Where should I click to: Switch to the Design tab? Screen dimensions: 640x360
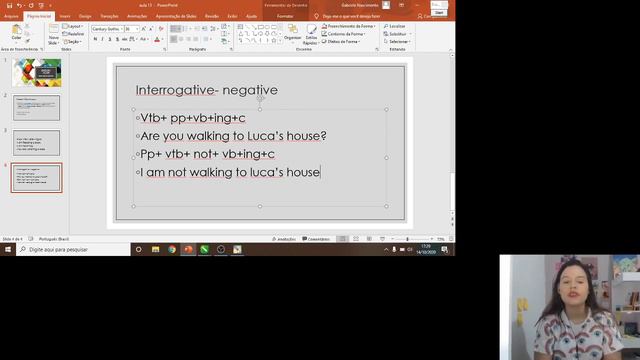click(x=85, y=16)
